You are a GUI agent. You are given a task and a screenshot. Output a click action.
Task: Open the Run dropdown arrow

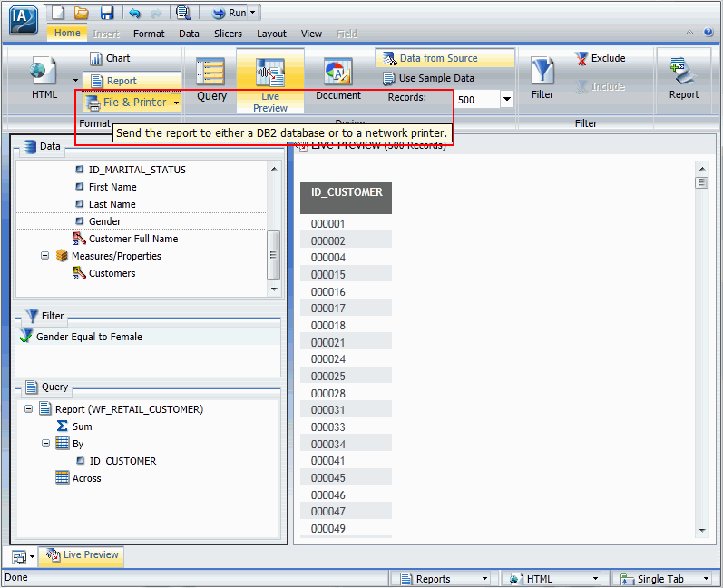[x=253, y=13]
